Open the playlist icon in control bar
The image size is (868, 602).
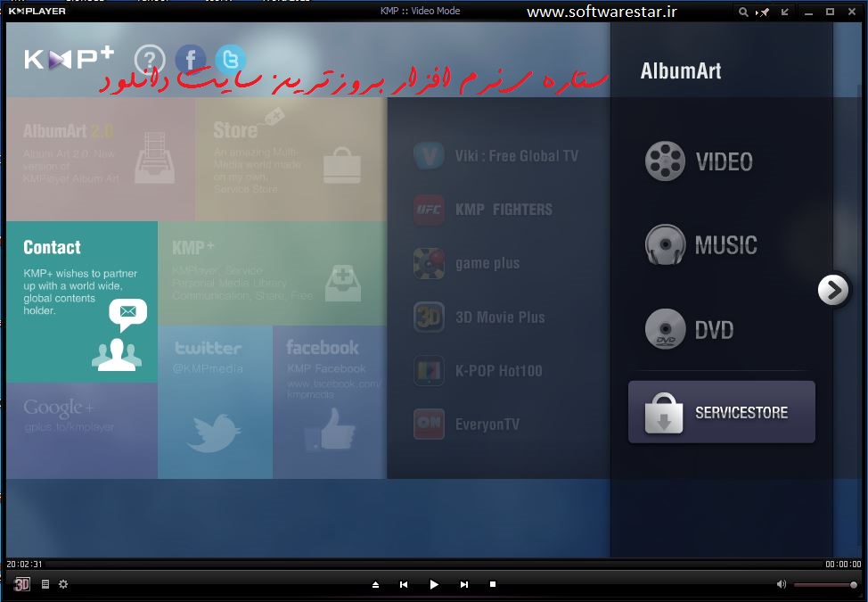[x=45, y=584]
